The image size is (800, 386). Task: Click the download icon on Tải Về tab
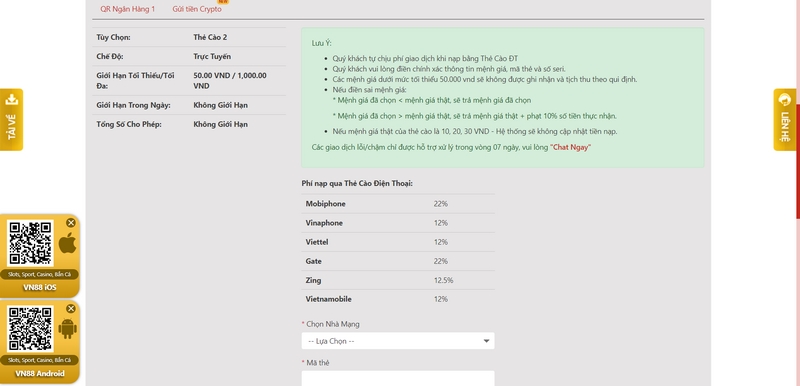(x=11, y=100)
